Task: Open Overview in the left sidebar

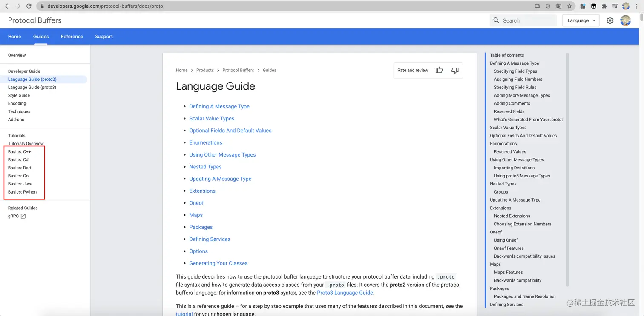Action: click(x=17, y=55)
